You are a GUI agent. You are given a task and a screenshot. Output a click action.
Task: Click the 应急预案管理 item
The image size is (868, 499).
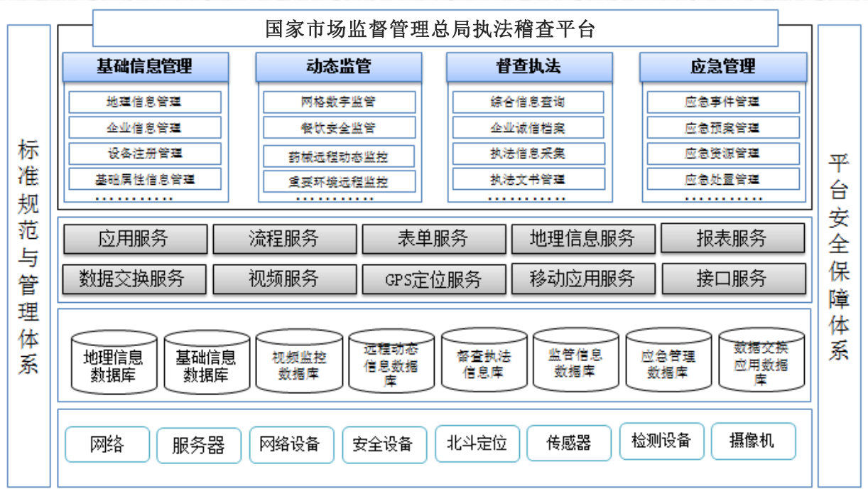723,128
